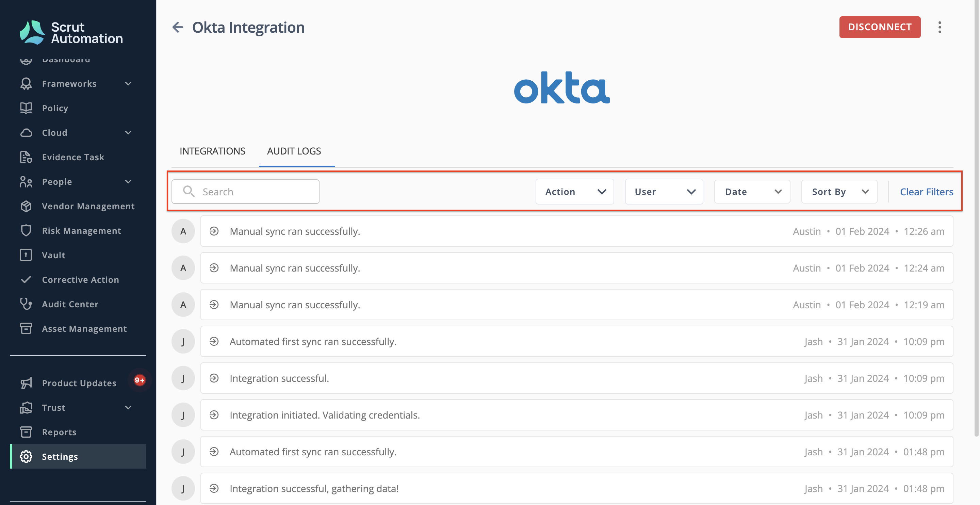This screenshot has height=505, width=980.
Task: Click the back arrow beside Okta Integration
Action: pyautogui.click(x=178, y=28)
